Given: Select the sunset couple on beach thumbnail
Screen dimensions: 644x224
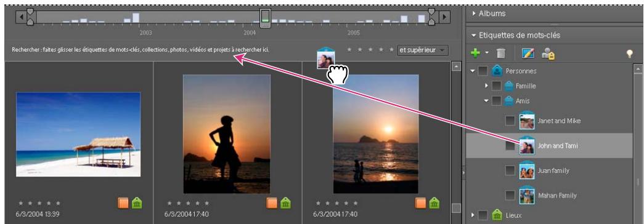Looking at the screenshot, I should (x=376, y=134).
